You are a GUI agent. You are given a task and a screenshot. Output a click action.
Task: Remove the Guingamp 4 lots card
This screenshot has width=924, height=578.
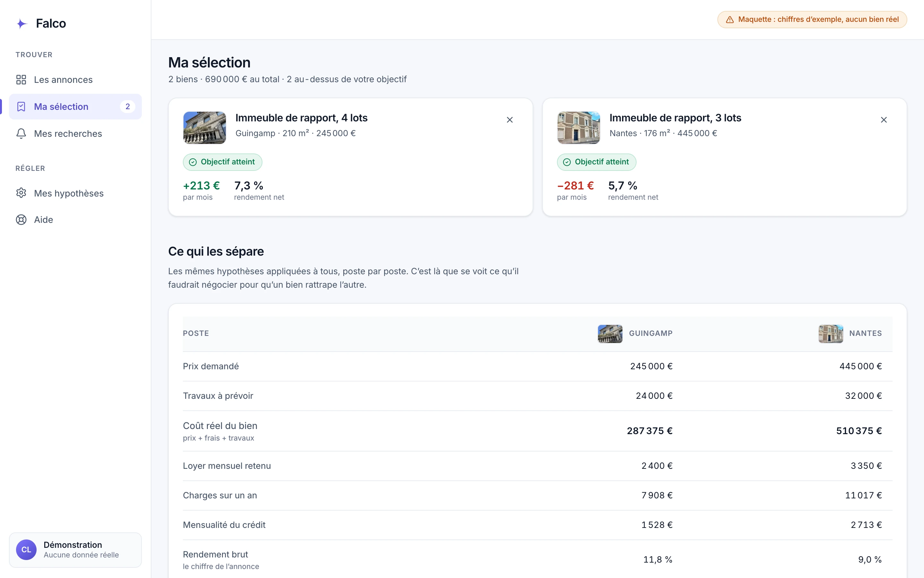[x=510, y=120]
